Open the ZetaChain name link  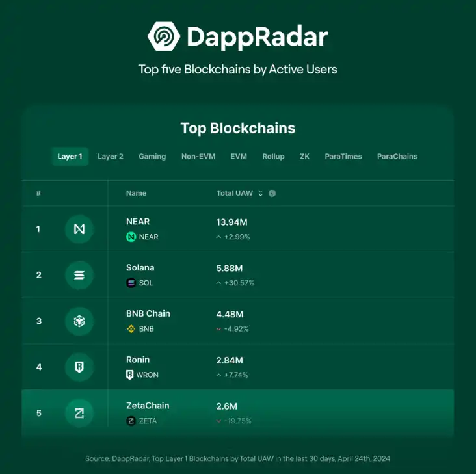click(148, 406)
